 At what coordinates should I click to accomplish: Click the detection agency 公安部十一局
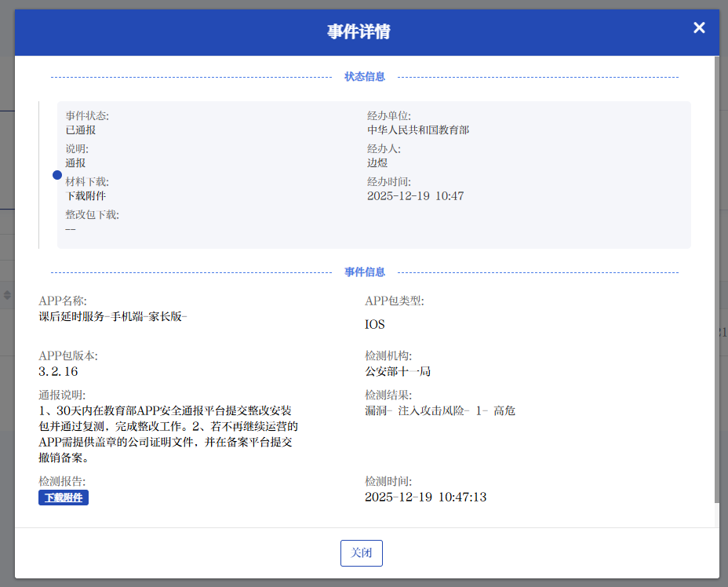click(398, 372)
